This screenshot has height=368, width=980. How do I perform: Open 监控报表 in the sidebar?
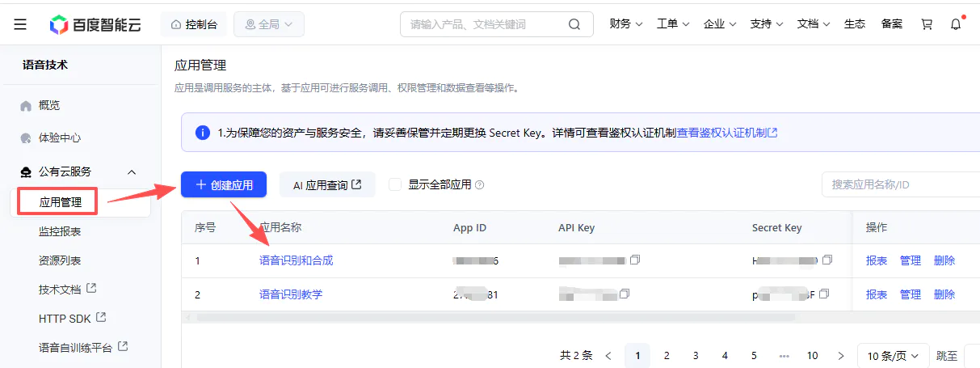click(x=60, y=231)
